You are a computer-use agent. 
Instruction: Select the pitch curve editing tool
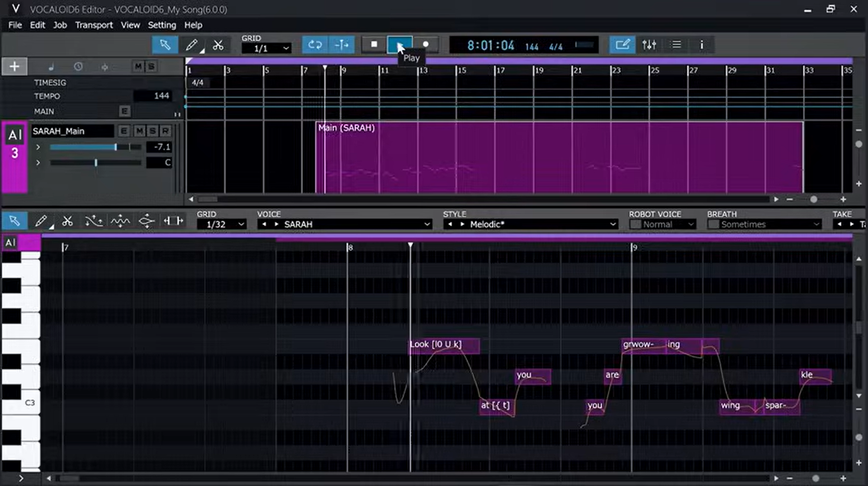coord(94,221)
